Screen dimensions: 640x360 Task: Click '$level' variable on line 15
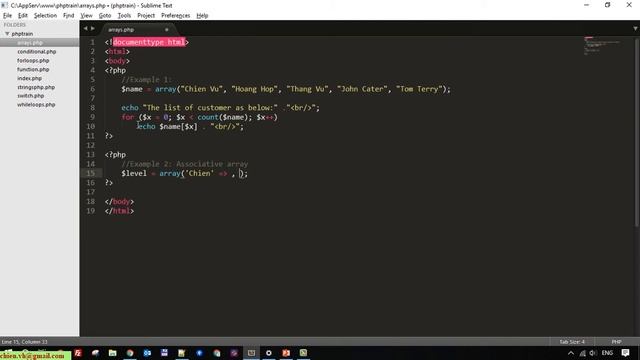tap(134, 173)
